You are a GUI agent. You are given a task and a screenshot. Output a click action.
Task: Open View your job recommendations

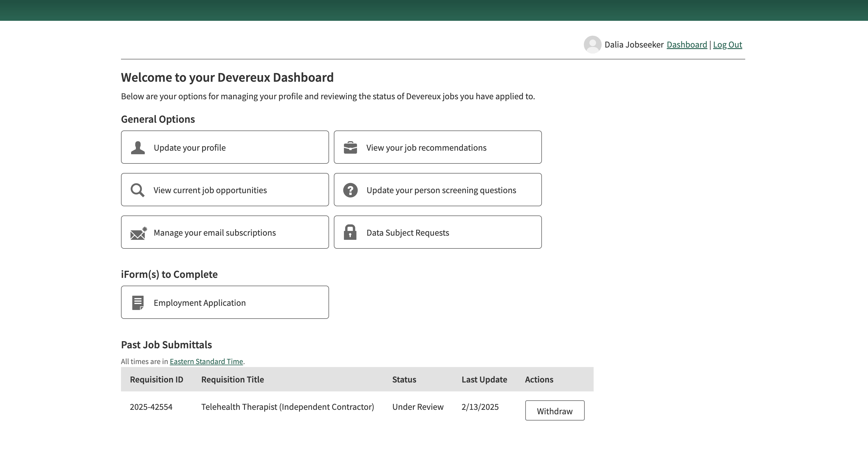tap(438, 147)
